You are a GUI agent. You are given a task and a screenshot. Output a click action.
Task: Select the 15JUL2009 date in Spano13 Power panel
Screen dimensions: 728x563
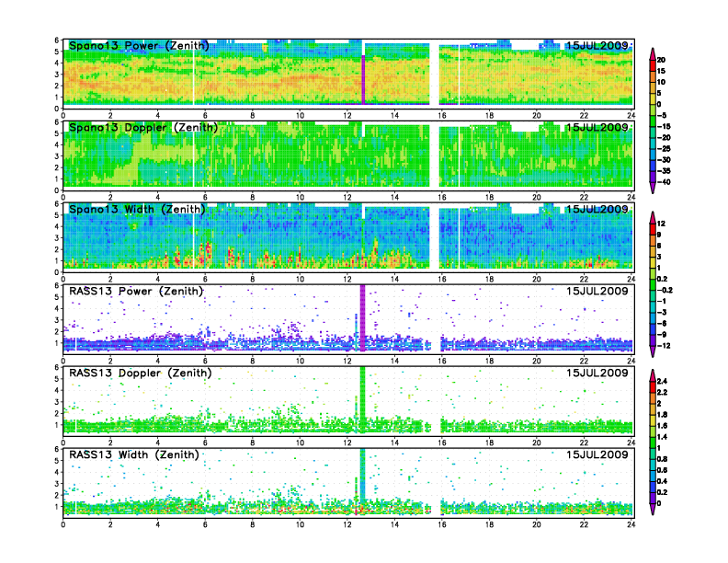597,45
